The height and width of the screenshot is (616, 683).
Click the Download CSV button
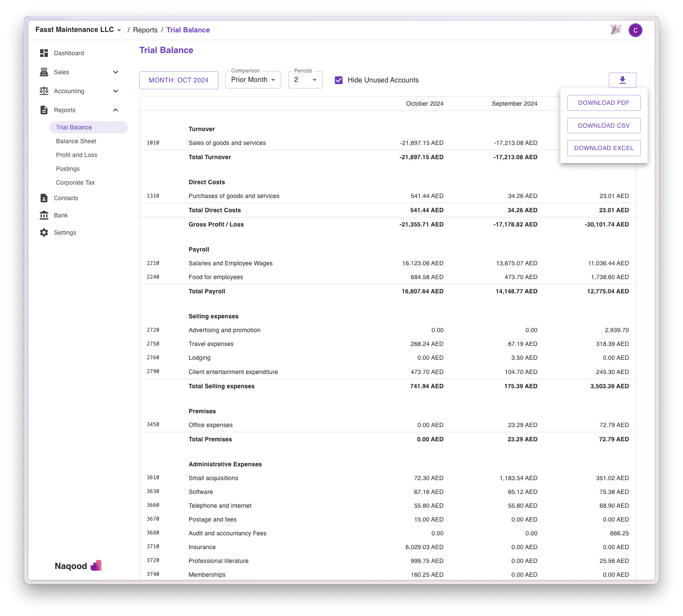[604, 126]
